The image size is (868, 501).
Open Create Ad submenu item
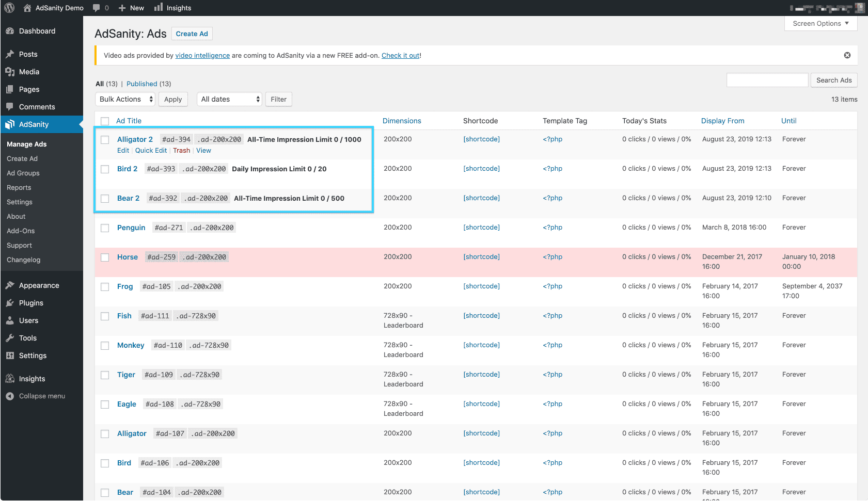click(x=22, y=159)
